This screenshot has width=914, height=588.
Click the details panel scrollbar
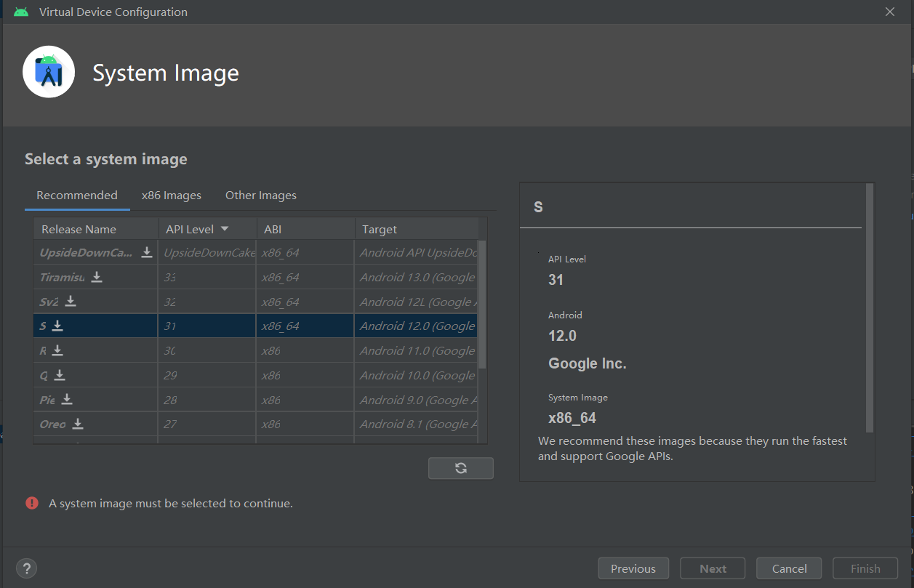coord(870,308)
